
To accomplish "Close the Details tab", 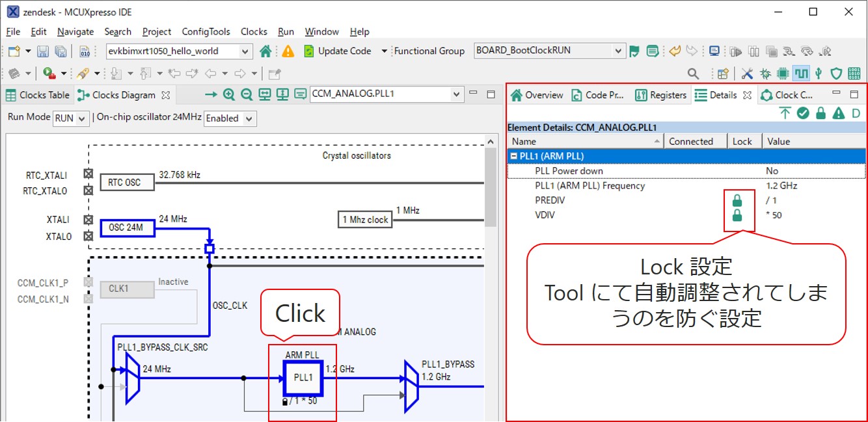I will point(747,95).
